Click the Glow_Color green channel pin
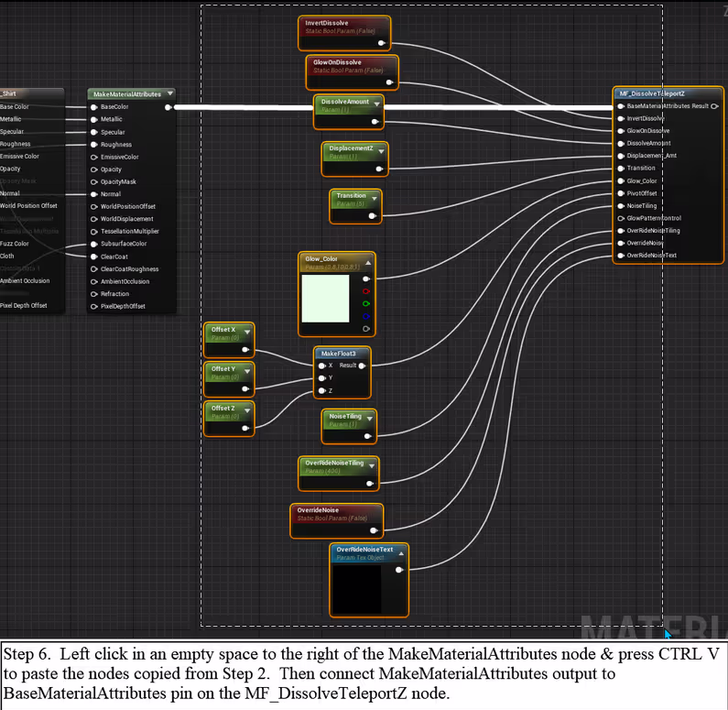 click(366, 303)
